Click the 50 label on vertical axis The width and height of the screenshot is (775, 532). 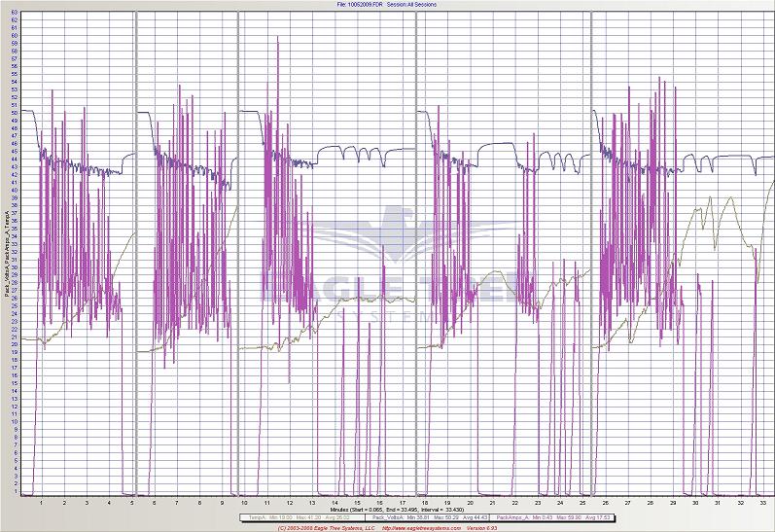(x=17, y=113)
